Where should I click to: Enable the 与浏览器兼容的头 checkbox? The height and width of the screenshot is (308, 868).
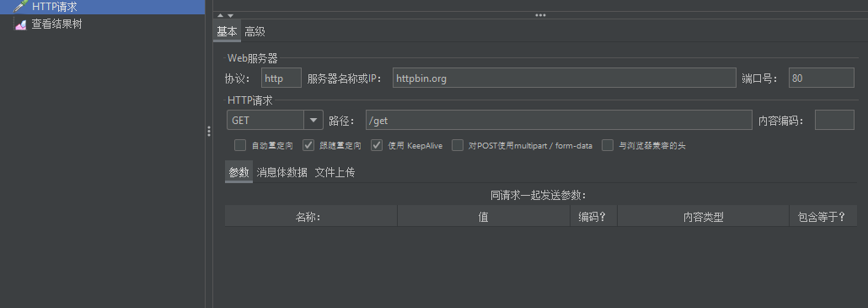(x=608, y=145)
